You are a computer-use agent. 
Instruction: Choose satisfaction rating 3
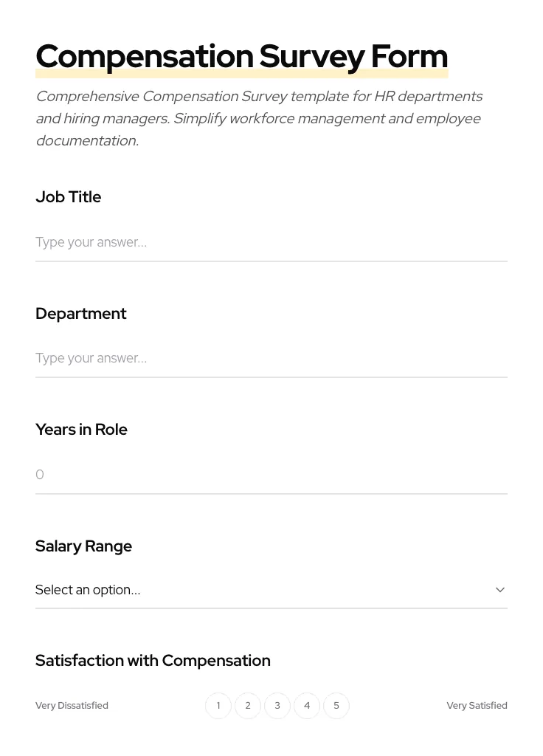(277, 706)
